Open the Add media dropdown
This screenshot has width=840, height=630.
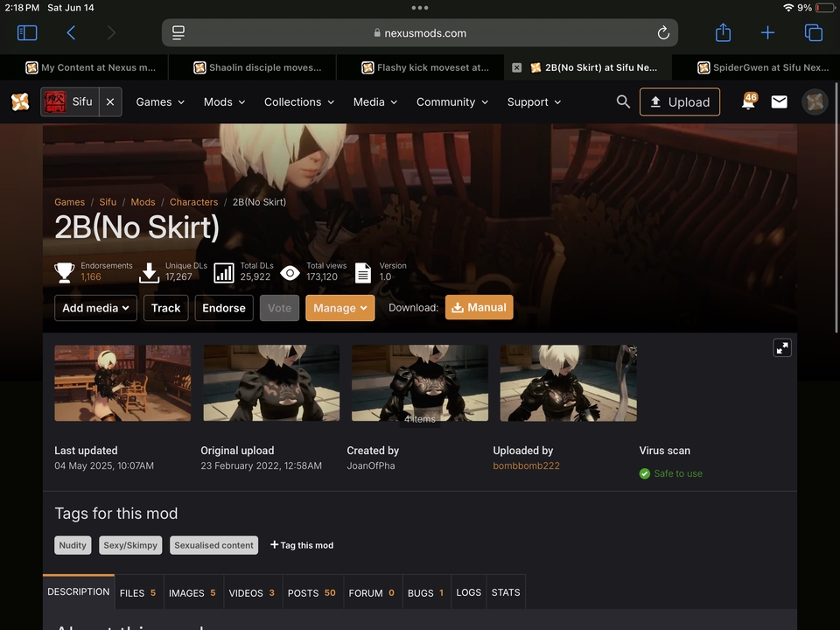pyautogui.click(x=95, y=308)
